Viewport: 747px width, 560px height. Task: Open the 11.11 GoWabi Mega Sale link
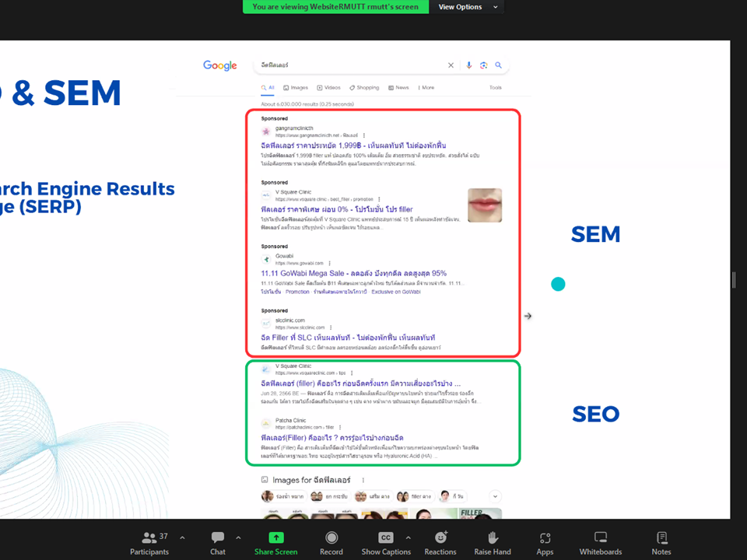coord(353,273)
